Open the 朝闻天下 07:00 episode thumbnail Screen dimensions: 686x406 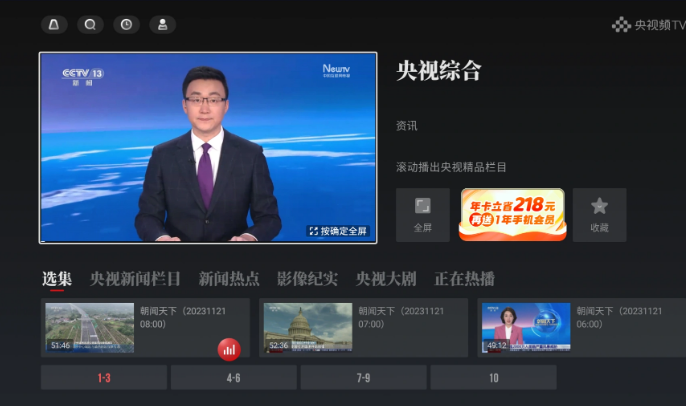pyautogui.click(x=308, y=328)
